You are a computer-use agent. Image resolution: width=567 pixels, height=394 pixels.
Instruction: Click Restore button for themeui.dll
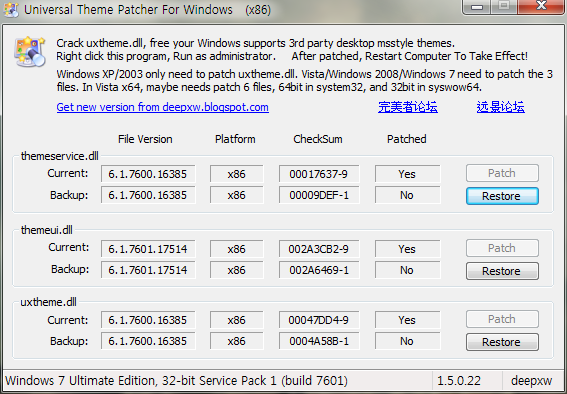click(502, 271)
